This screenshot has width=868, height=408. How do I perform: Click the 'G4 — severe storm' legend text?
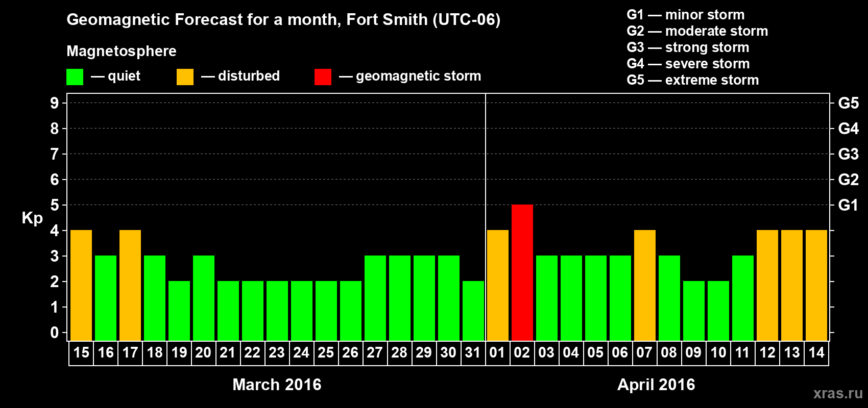point(688,64)
